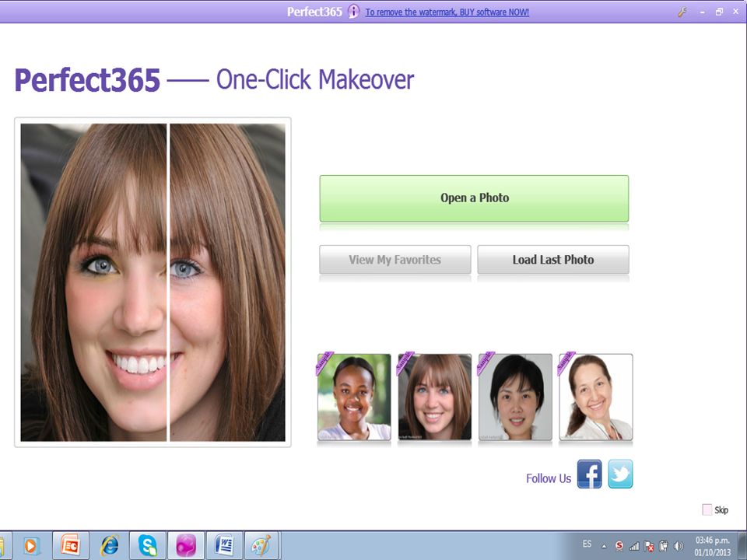Select sample photo of woman with ponytail
Viewport: 747px width, 560px height.
[x=595, y=397]
